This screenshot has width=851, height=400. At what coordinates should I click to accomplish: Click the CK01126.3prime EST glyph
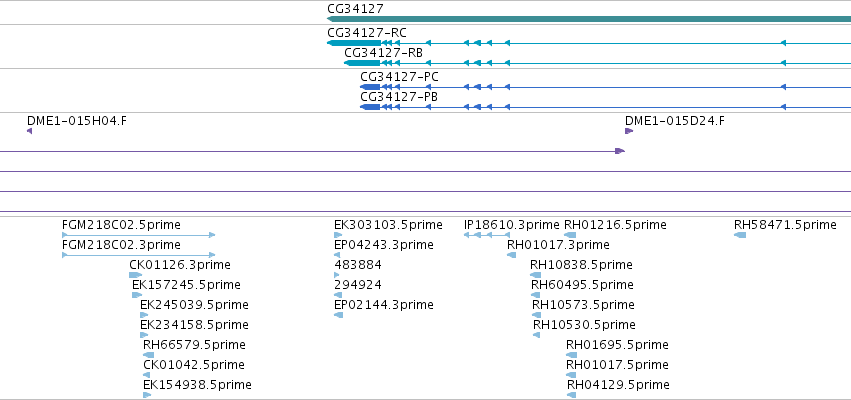pyautogui.click(x=135, y=275)
